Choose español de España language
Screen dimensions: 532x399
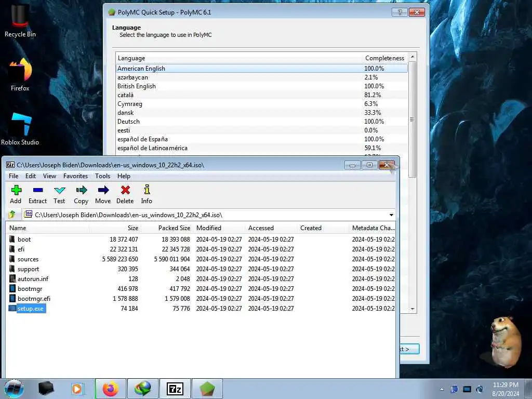coord(262,139)
